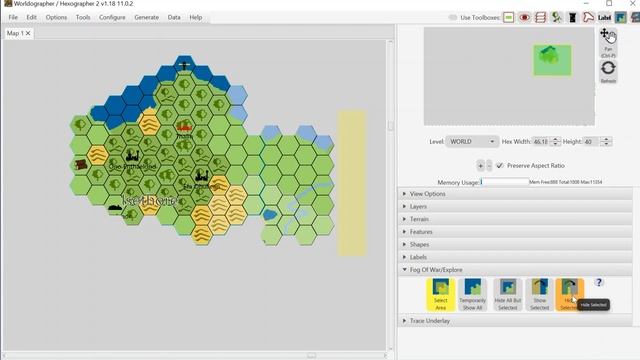
Task: Activate the Select Area fog tool
Action: click(440, 294)
